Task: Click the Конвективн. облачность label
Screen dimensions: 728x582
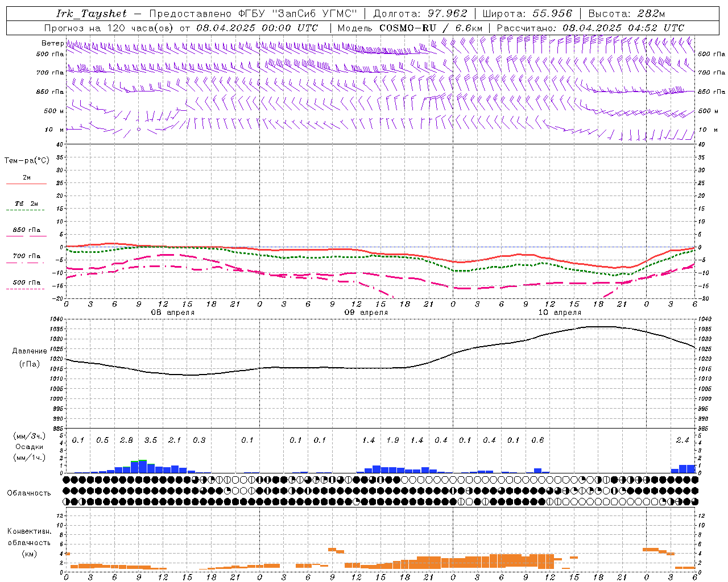Action: (x=29, y=537)
